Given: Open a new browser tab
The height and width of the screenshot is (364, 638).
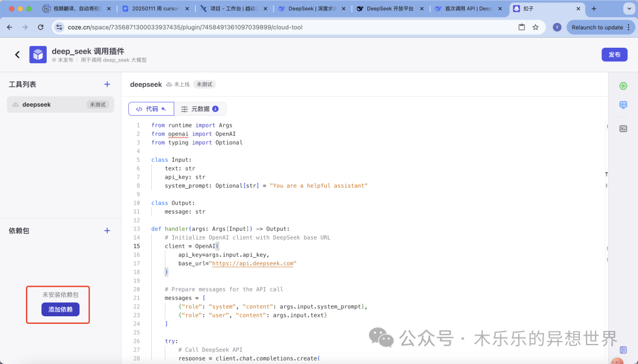Looking at the screenshot, I should click(594, 8).
